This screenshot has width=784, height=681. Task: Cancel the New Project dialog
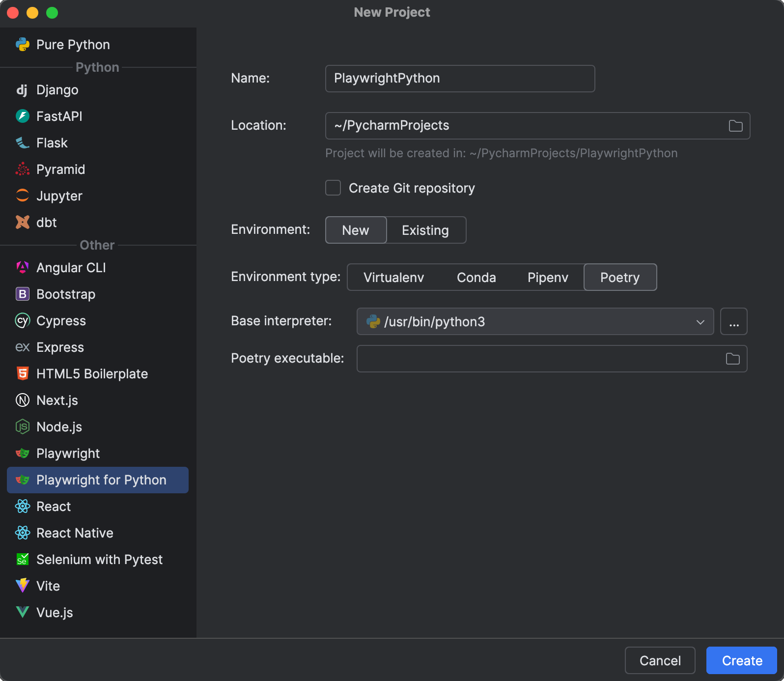[x=660, y=660]
